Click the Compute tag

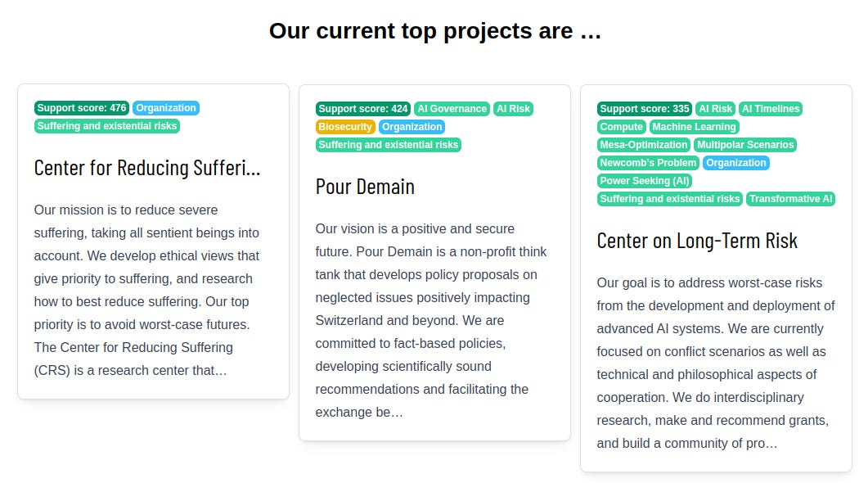(x=622, y=127)
